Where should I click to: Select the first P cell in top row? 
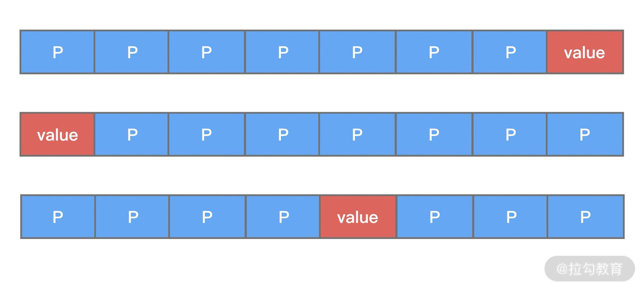click(x=58, y=52)
